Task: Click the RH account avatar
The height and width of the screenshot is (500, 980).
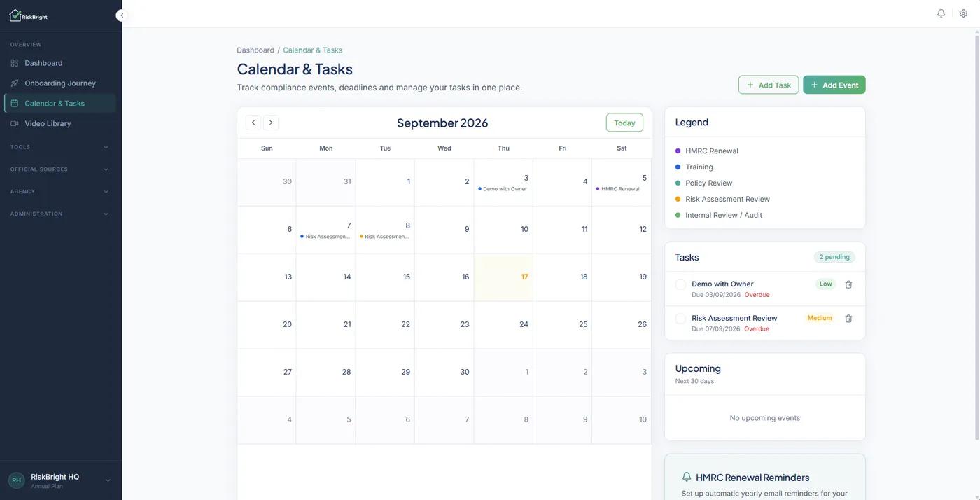Action: [16, 480]
